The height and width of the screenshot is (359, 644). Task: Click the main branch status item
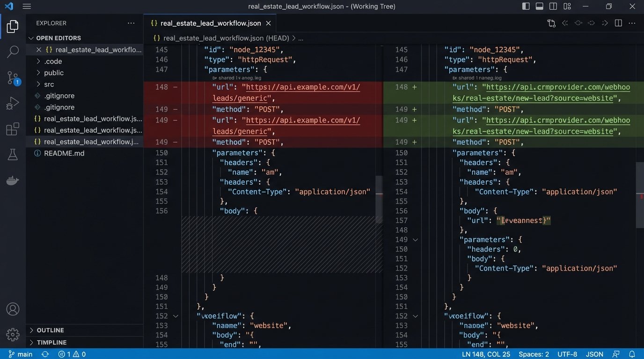point(21,354)
